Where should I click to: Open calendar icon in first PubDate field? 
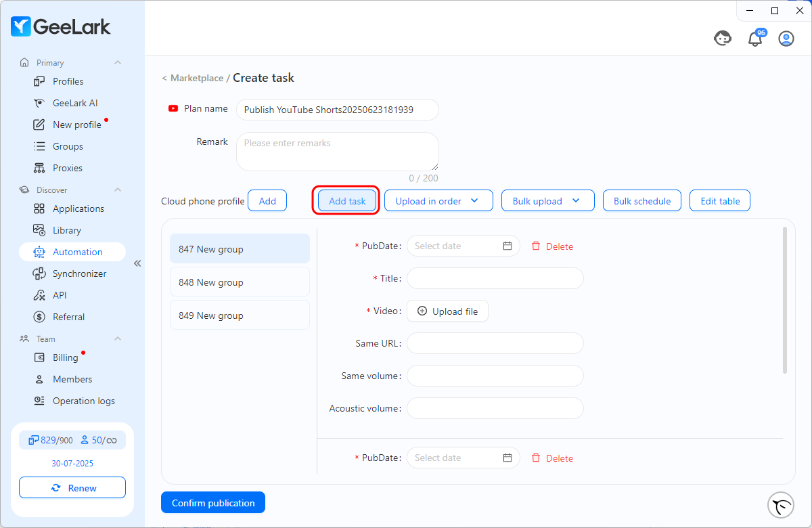click(x=507, y=246)
